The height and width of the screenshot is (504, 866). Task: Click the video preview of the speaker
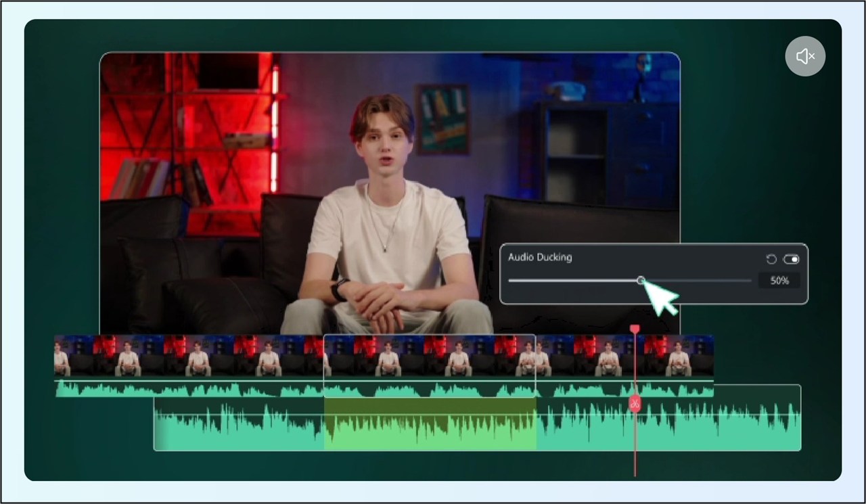(x=388, y=189)
